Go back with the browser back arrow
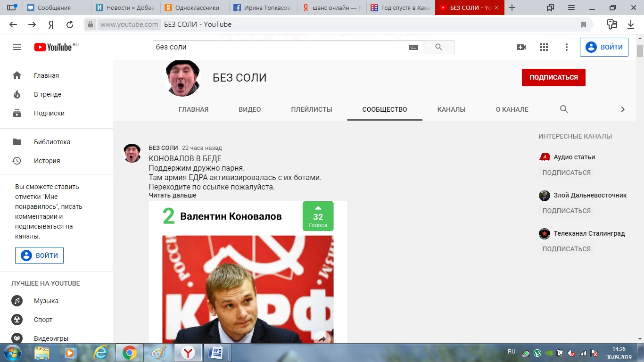The width and height of the screenshot is (644, 362). pos(13,25)
